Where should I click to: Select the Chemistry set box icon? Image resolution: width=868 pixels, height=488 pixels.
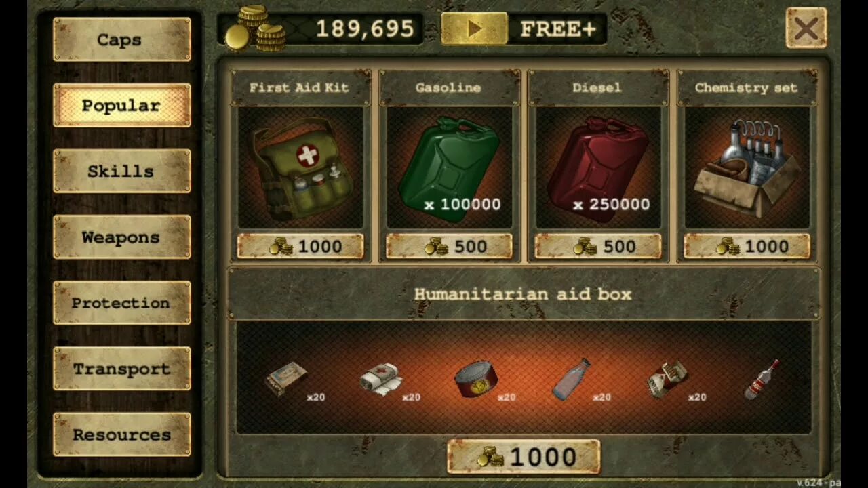pyautogui.click(x=746, y=169)
